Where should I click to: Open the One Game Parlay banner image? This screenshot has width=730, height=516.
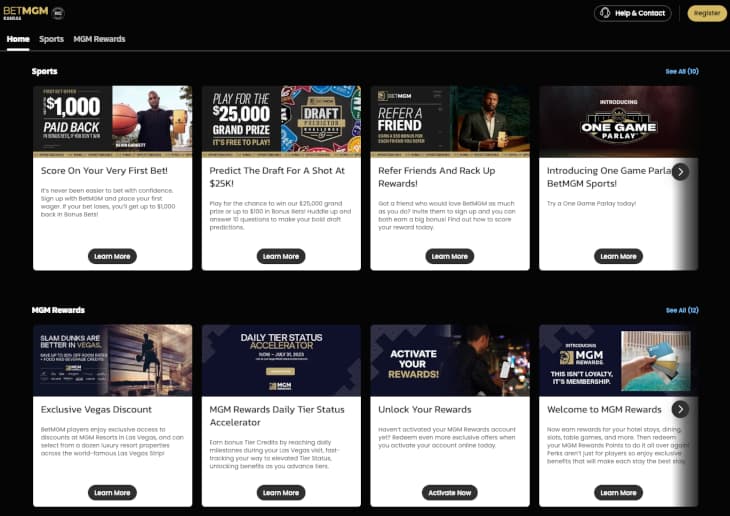(x=618, y=122)
